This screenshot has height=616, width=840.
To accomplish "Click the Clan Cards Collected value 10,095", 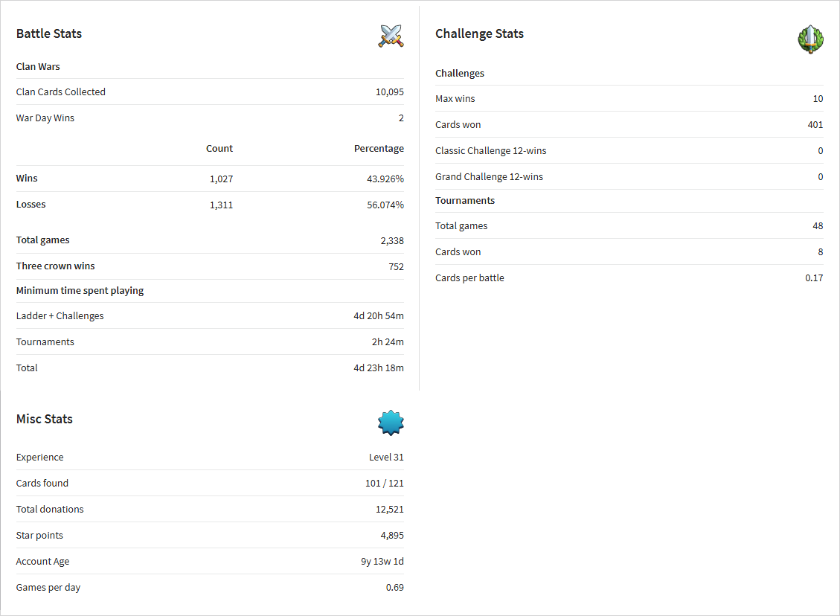I will [389, 92].
